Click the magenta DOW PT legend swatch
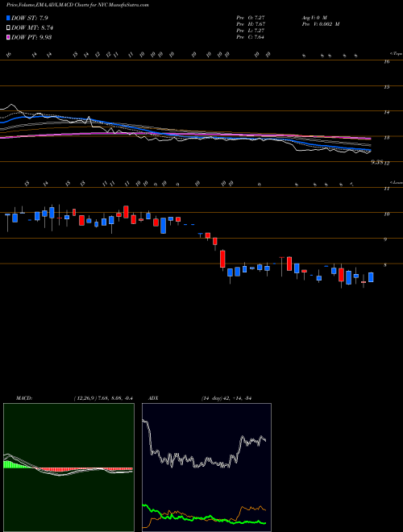Viewport: 403px width, 532px height. point(9,37)
